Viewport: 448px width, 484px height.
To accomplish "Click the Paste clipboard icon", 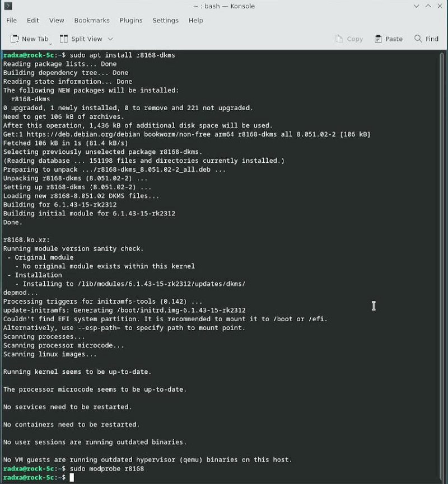I will pos(378,39).
